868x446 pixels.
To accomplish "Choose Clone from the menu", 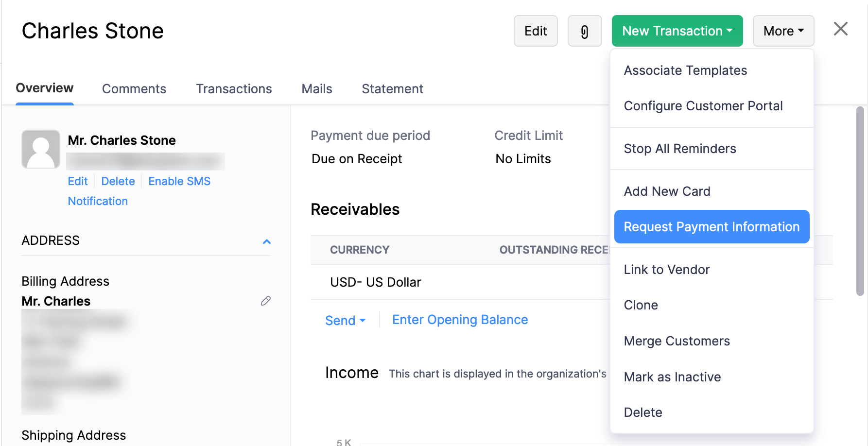I will (641, 305).
